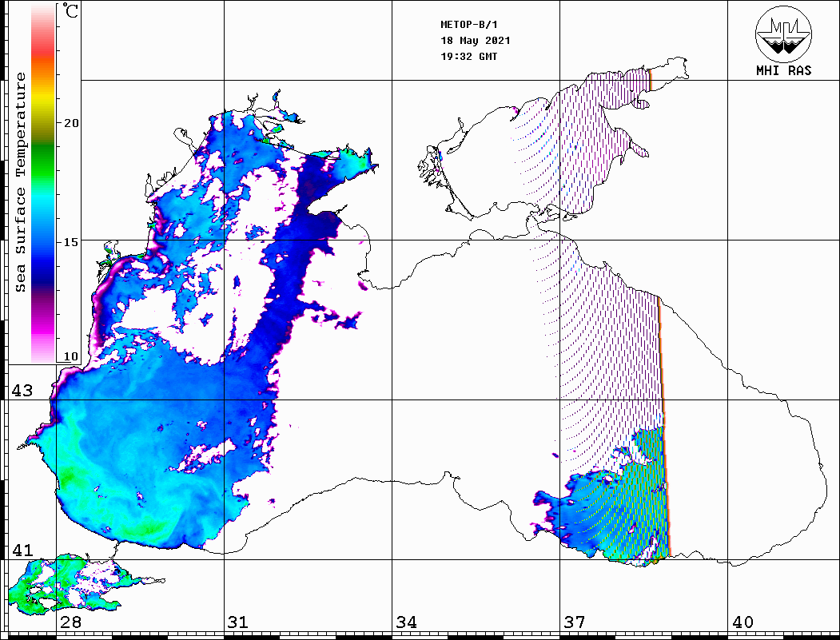
Task: Click the longitude label 34
Action: (407, 622)
